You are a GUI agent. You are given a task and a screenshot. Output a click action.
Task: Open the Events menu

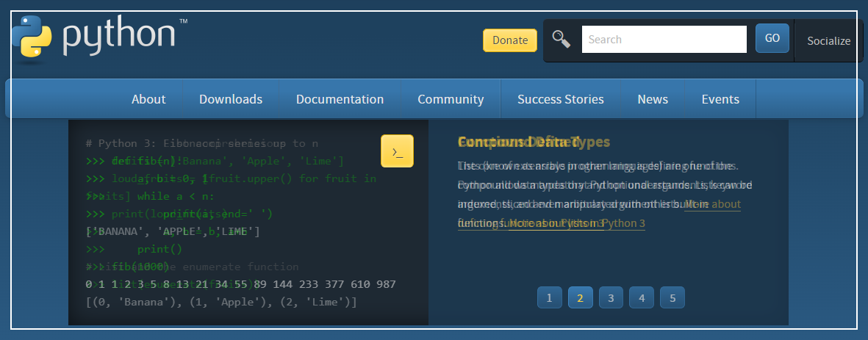point(720,99)
